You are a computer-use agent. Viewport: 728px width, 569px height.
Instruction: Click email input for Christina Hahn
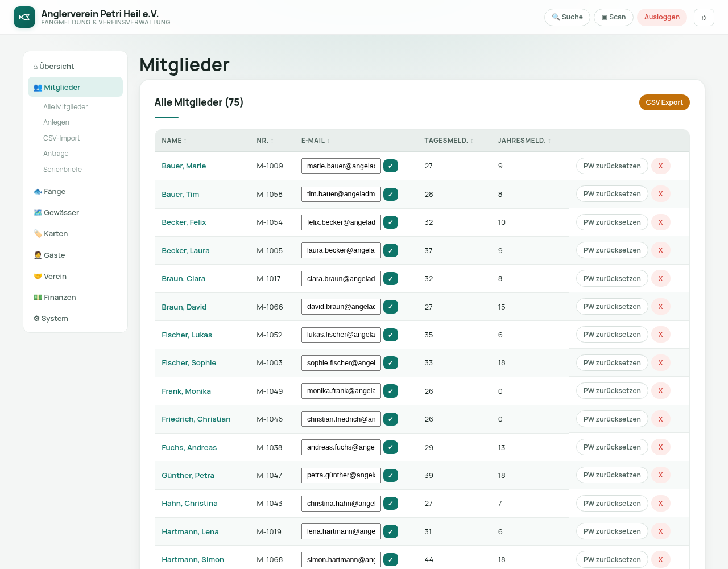(x=341, y=504)
